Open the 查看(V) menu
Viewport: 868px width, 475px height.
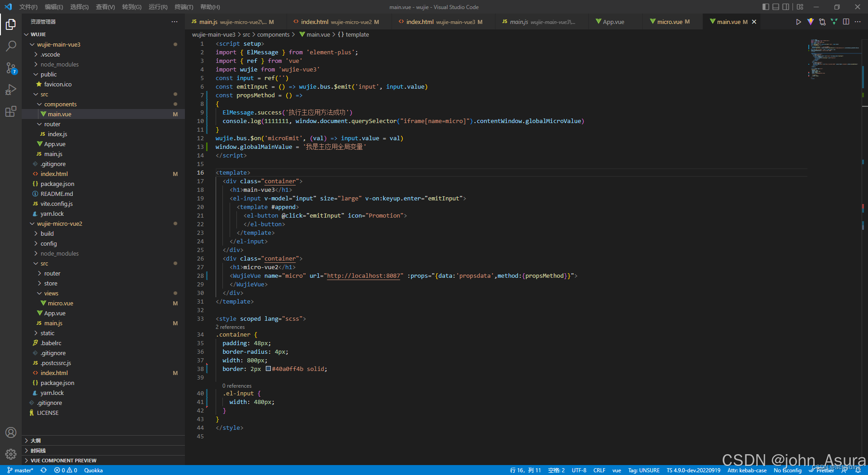(105, 7)
